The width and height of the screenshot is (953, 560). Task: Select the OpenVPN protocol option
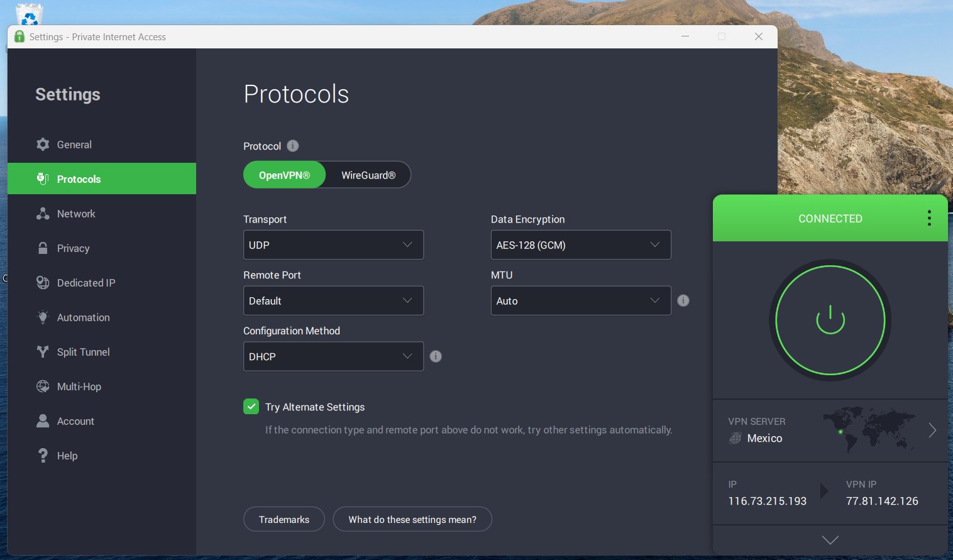(x=284, y=175)
